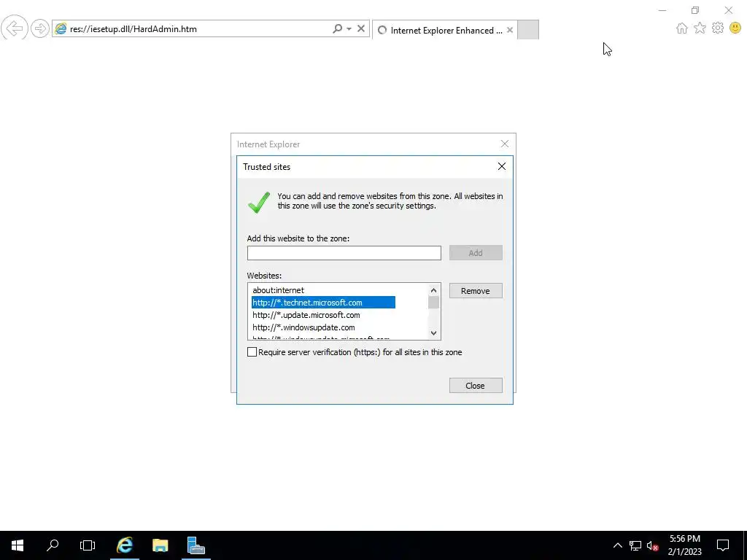
Task: Click the green checkmark icon in Trusted sites
Action: point(259,203)
